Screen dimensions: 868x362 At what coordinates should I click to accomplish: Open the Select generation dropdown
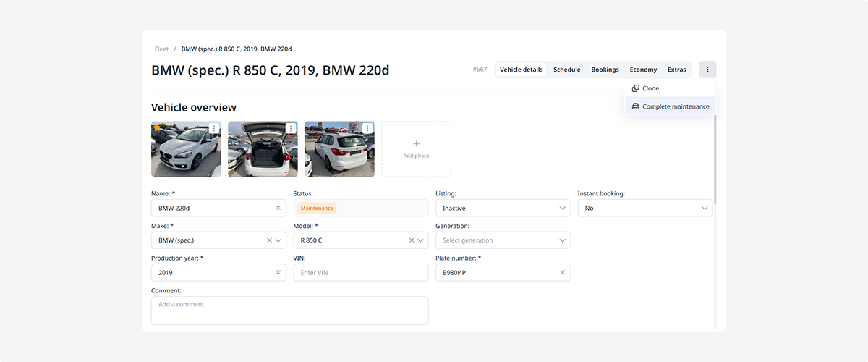(503, 240)
